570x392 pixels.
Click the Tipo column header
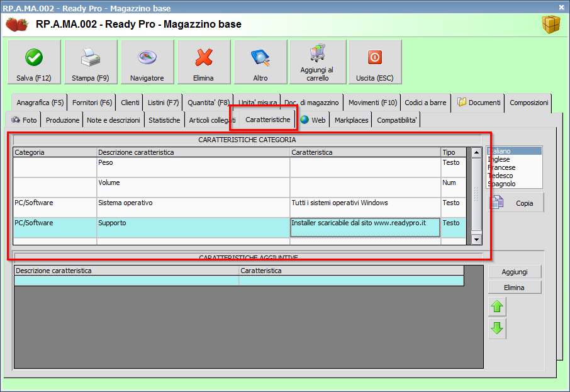click(454, 152)
